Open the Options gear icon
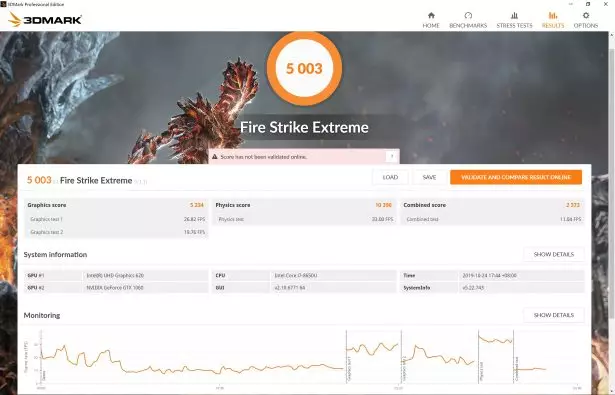The height and width of the screenshot is (395, 615). pyautogui.click(x=586, y=16)
